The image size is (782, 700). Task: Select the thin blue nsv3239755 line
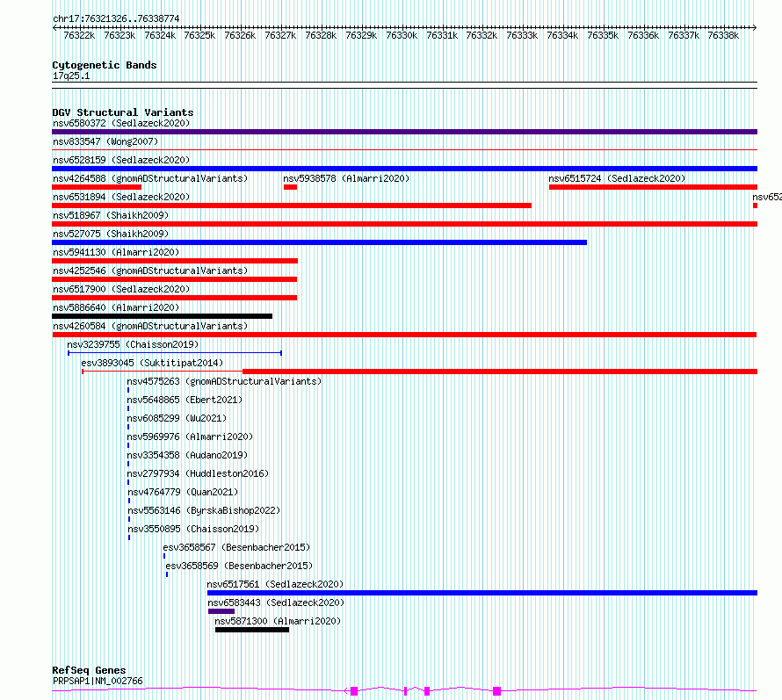tap(175, 353)
